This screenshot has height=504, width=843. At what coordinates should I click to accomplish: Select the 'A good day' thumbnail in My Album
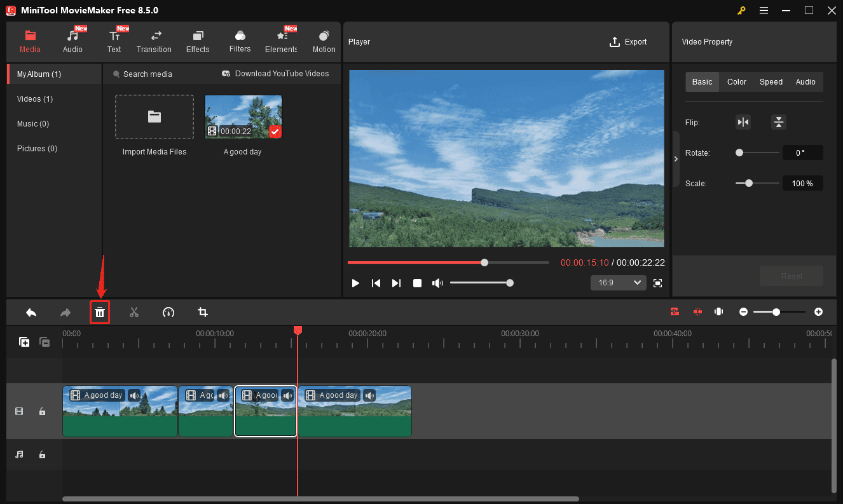(x=243, y=116)
